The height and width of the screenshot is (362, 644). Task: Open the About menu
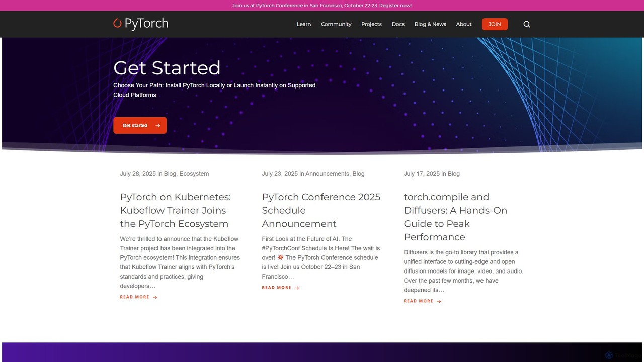[464, 24]
